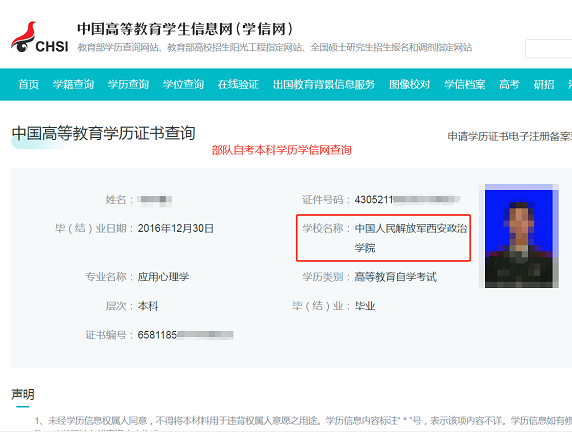The width and height of the screenshot is (572, 432).
Task: Open the 首页 nav item
Action: [x=28, y=84]
